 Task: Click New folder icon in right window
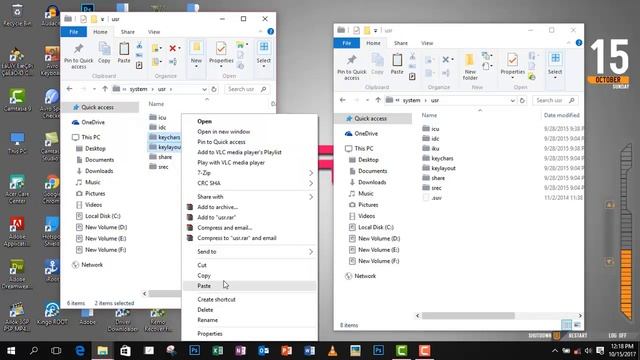point(470,67)
